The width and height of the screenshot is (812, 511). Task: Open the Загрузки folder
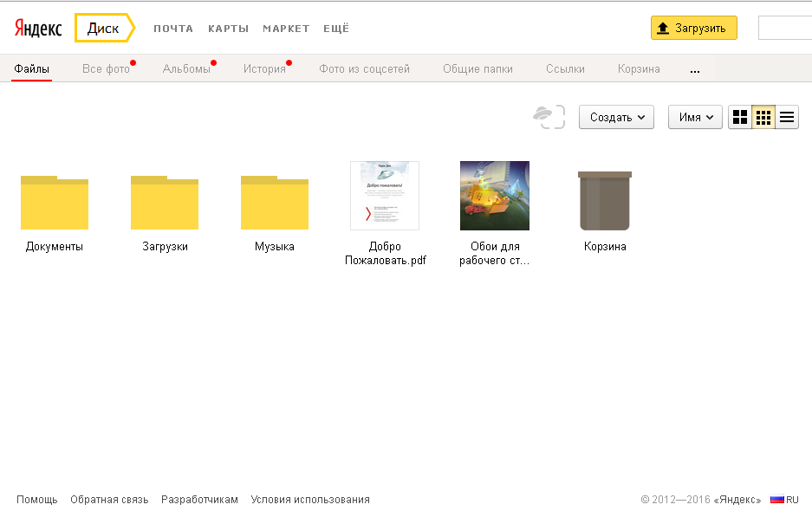point(165,202)
